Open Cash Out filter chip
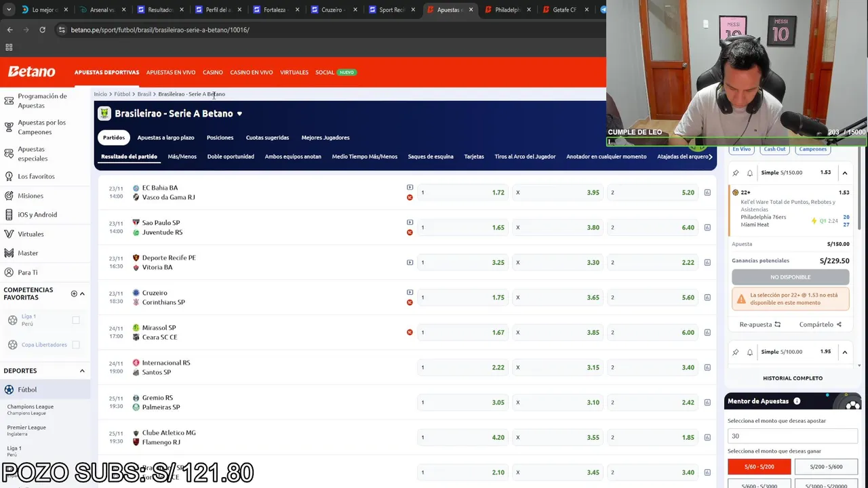Image resolution: width=868 pixels, height=488 pixels. click(x=774, y=149)
